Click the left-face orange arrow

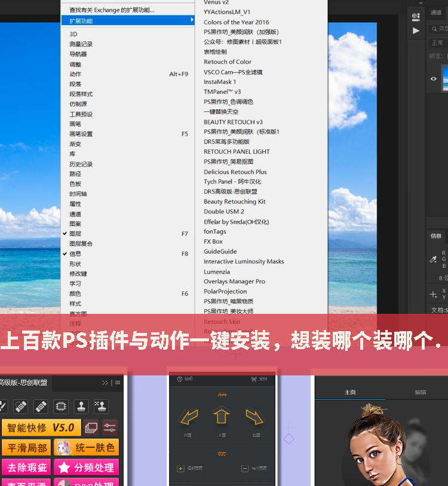tap(189, 416)
